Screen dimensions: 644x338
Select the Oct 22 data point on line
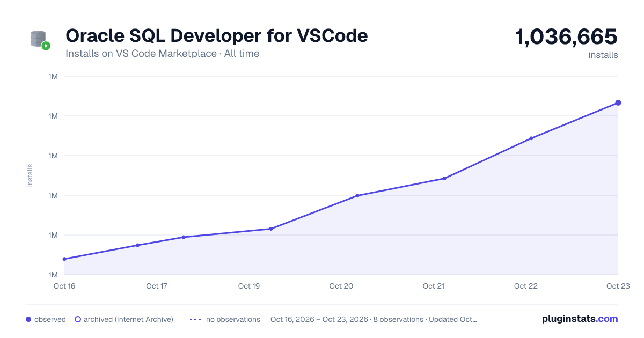[x=531, y=138]
